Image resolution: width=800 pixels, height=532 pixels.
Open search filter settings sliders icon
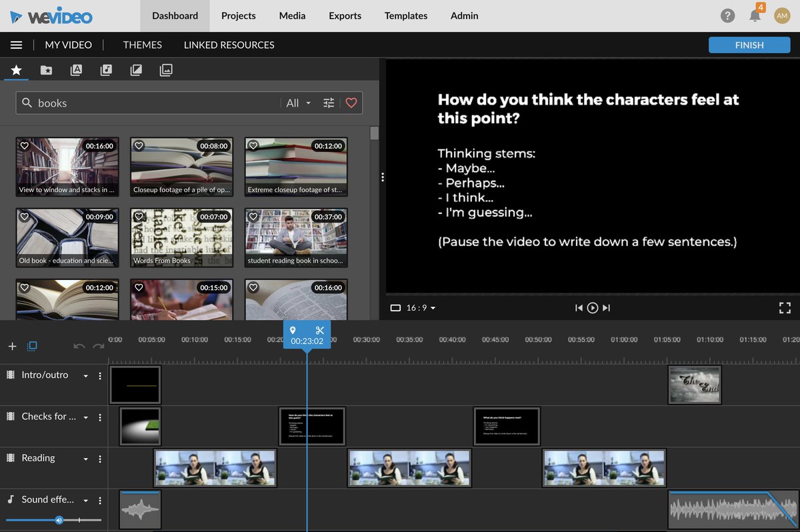coord(329,103)
